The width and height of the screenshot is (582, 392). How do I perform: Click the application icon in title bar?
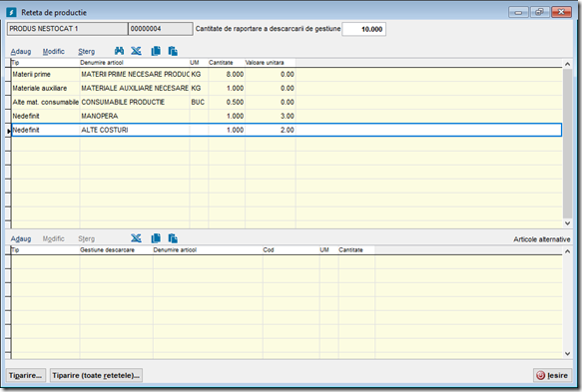[11, 12]
